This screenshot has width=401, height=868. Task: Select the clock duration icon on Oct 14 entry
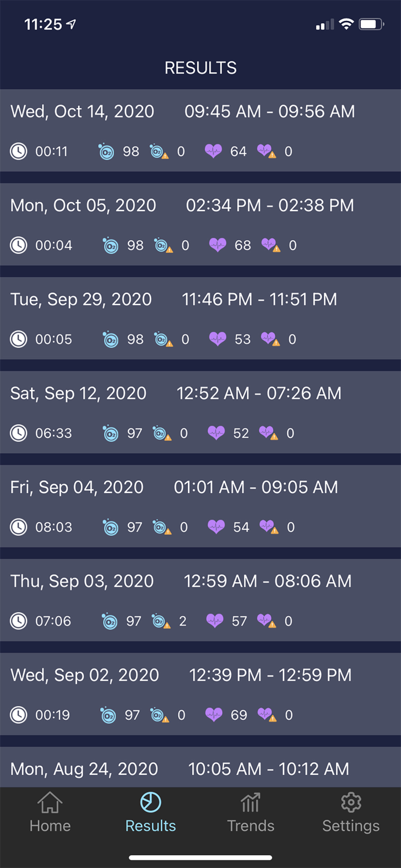pyautogui.click(x=18, y=151)
